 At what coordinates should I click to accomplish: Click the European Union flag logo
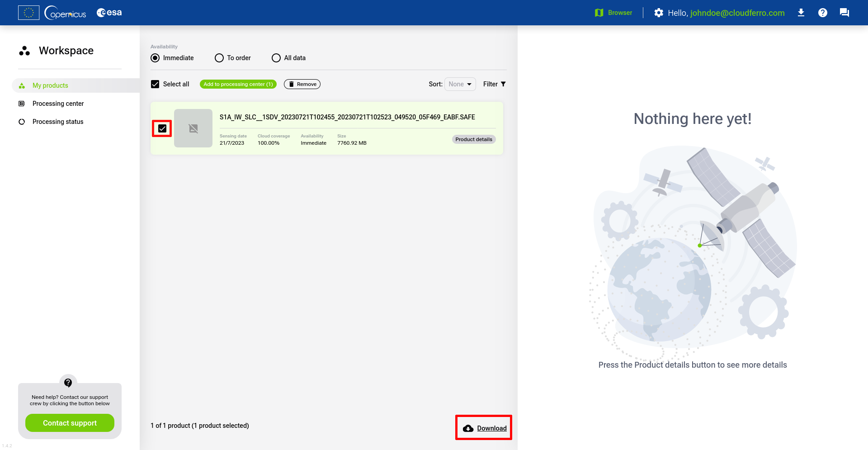(x=28, y=13)
